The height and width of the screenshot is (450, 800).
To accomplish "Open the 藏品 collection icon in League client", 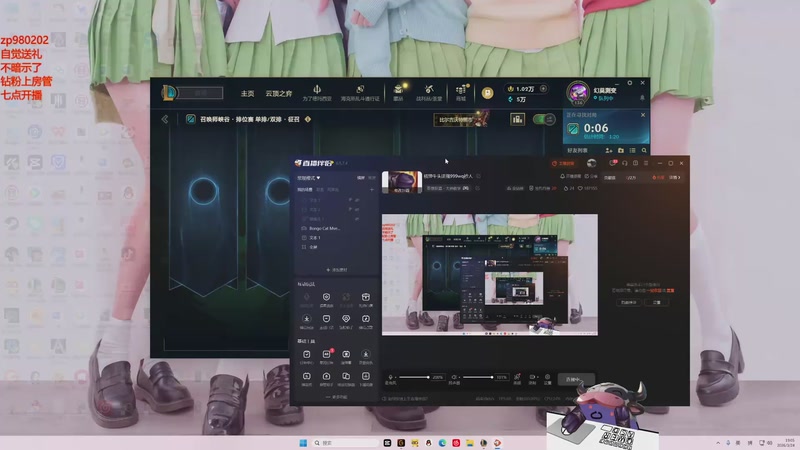I will click(398, 92).
